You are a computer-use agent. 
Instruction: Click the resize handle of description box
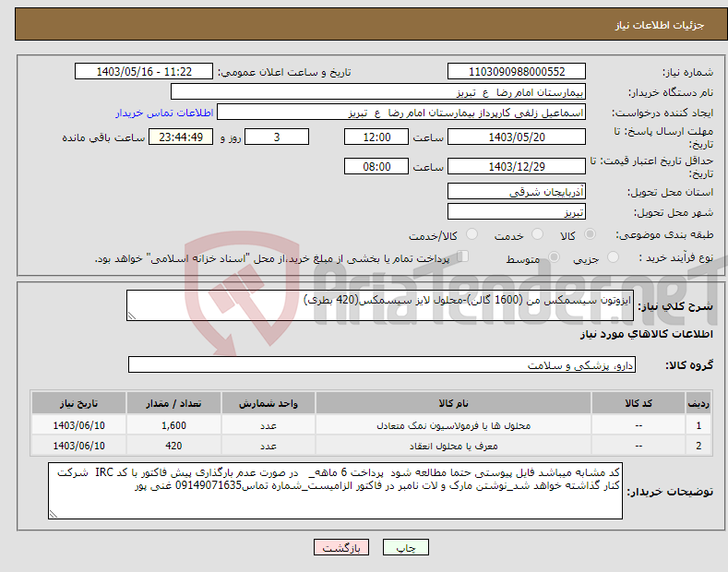(x=132, y=316)
